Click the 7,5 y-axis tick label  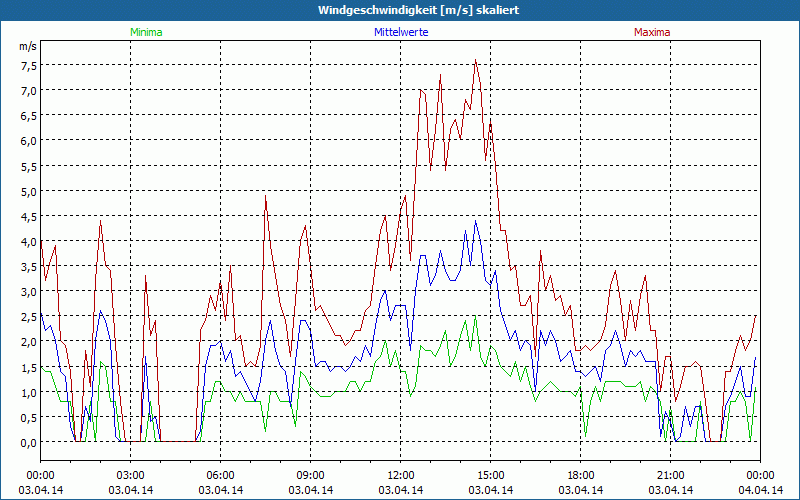tap(28, 65)
